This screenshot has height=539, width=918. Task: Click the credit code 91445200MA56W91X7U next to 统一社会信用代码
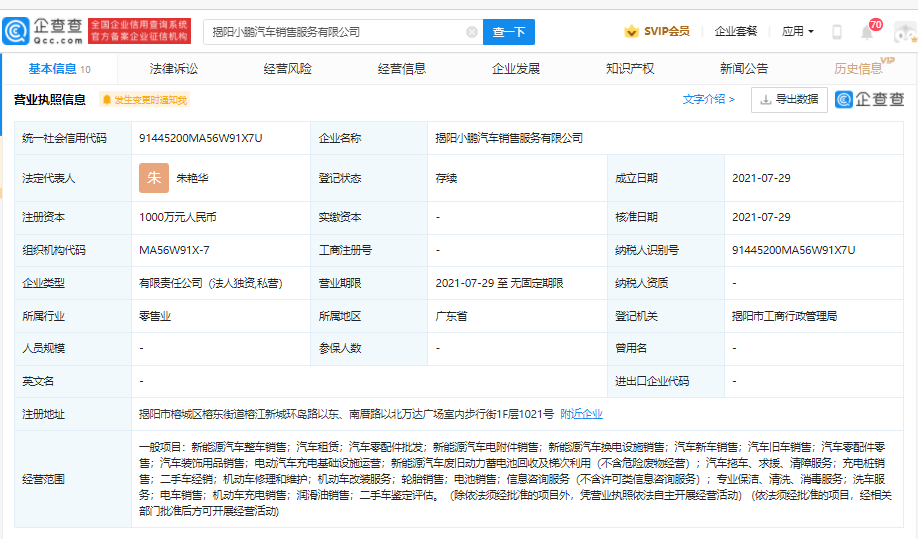click(201, 139)
